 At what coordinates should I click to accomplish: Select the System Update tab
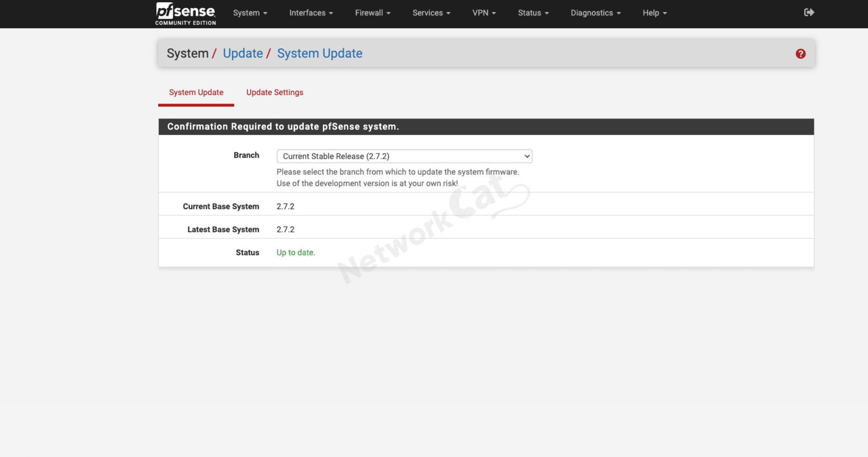196,92
